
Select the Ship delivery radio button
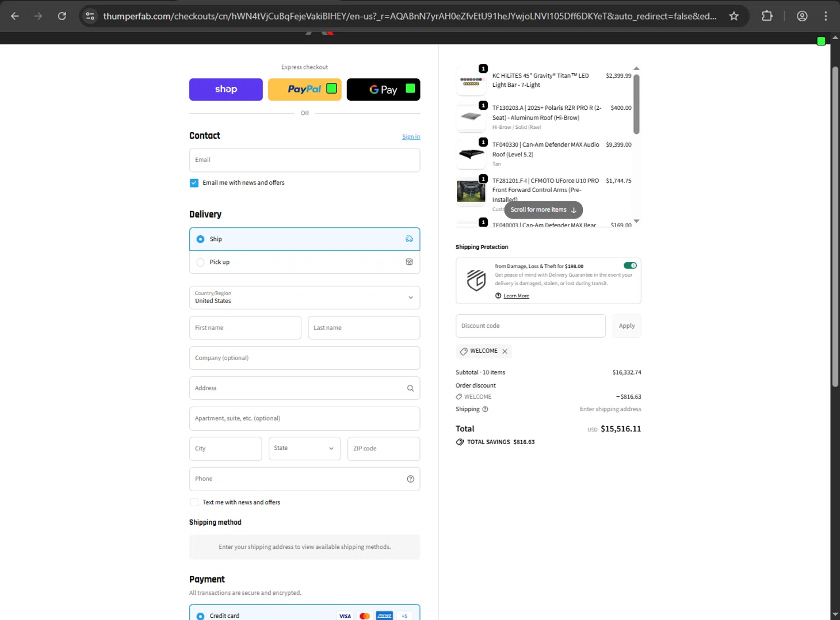[200, 239]
